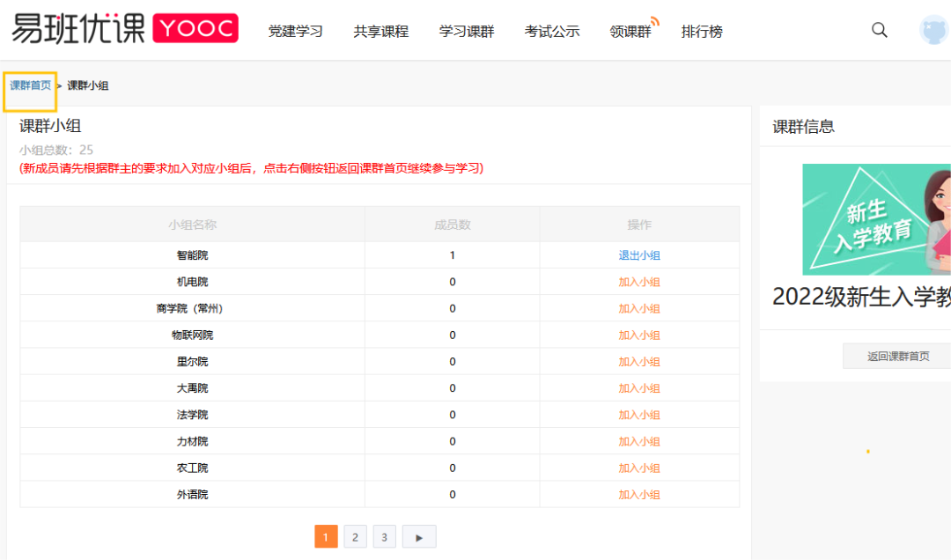951x560 pixels.
Task: Select 考试公示 in the top navigation
Action: click(x=551, y=30)
